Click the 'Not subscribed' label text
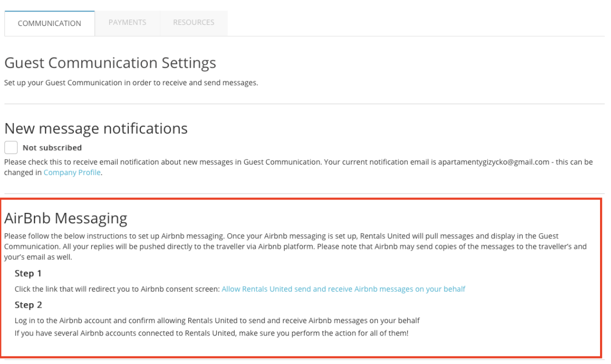The image size is (611, 364). coord(52,148)
